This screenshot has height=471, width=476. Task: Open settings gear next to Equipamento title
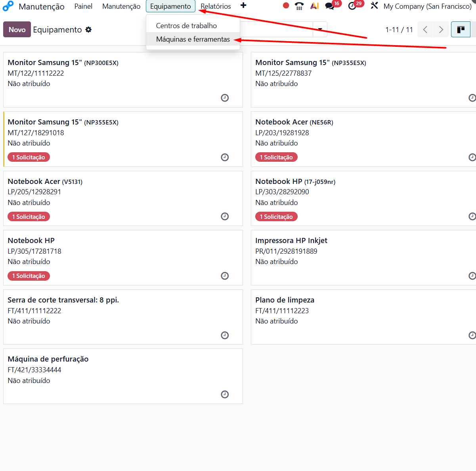(88, 30)
